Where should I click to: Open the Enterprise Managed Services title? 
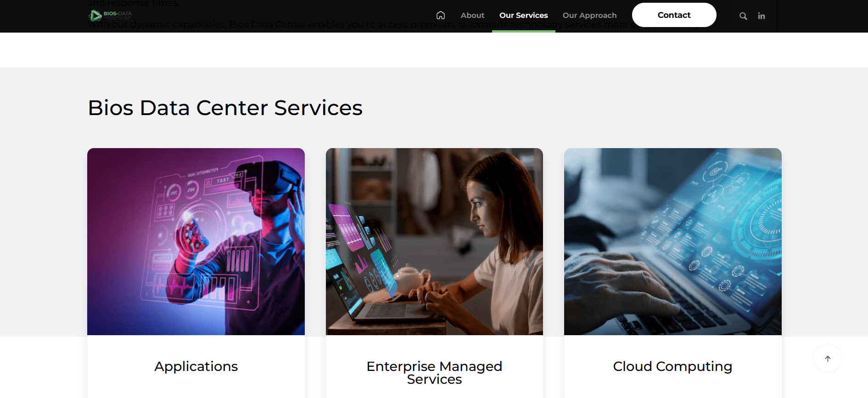tap(434, 373)
